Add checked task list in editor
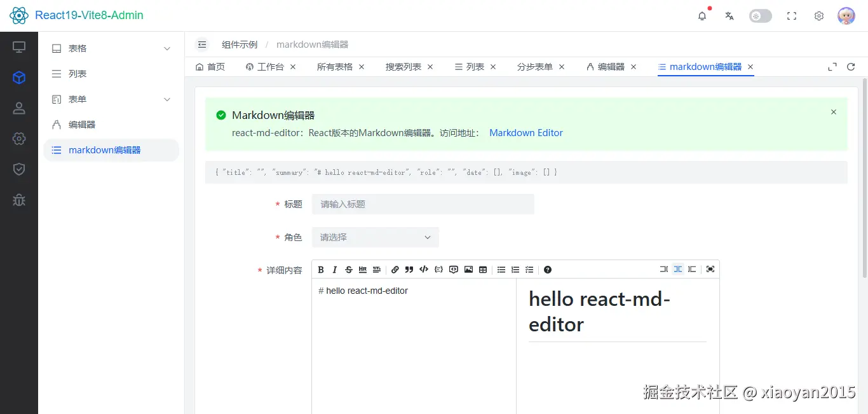Viewport: 868px width, 414px height. click(529, 270)
